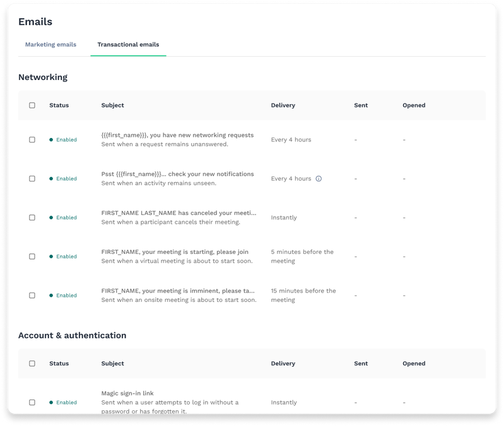
Task: Check select-all box in Account & authentication header
Action: point(32,364)
